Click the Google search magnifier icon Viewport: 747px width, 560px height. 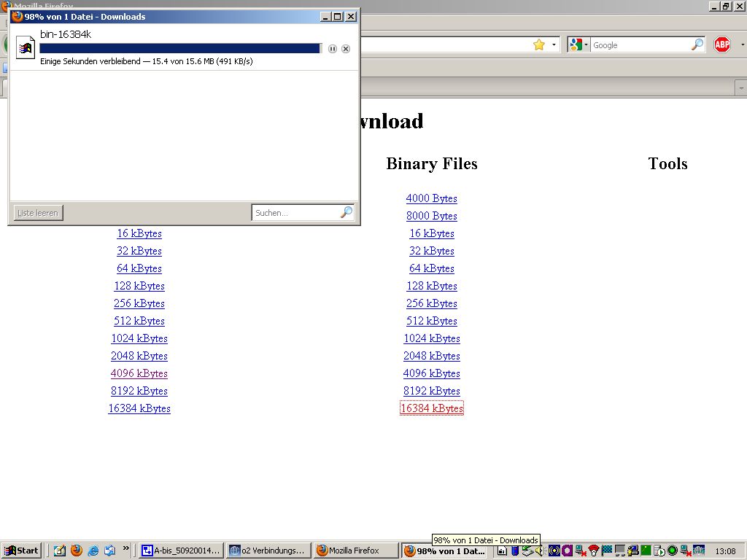(697, 45)
